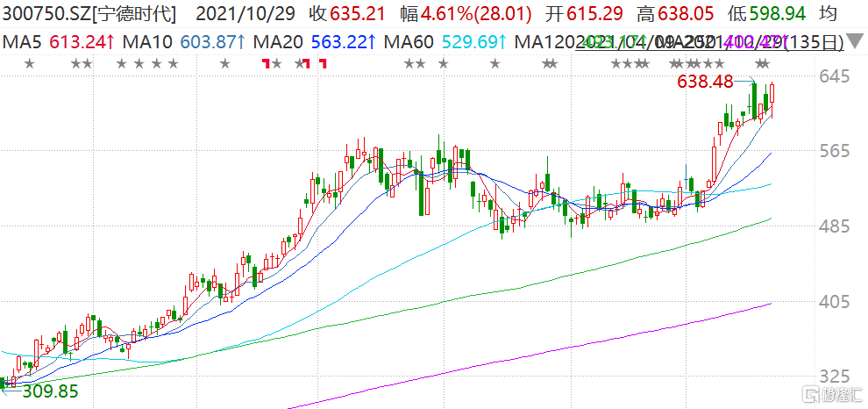Image resolution: width=868 pixels, height=409 pixels.
Task: Click the date 2021/10/29 in the header
Action: click(x=245, y=14)
